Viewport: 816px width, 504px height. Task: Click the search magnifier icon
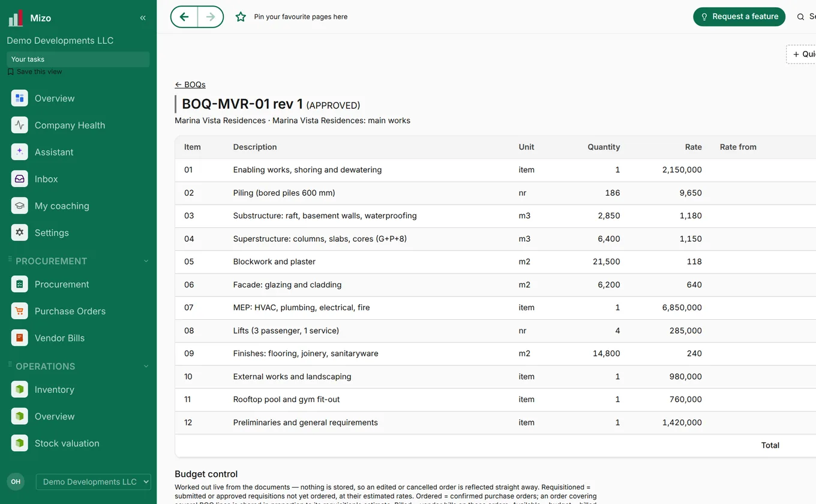coord(800,17)
